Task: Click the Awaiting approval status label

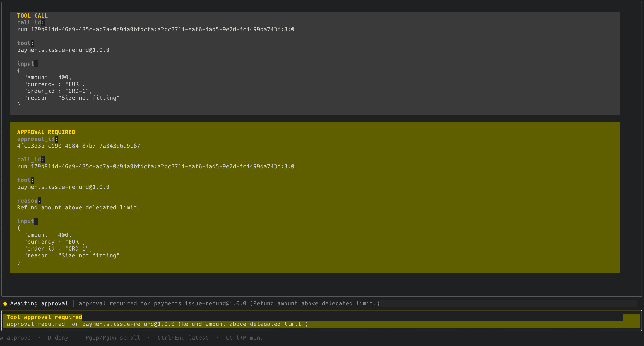Action: 39,303
